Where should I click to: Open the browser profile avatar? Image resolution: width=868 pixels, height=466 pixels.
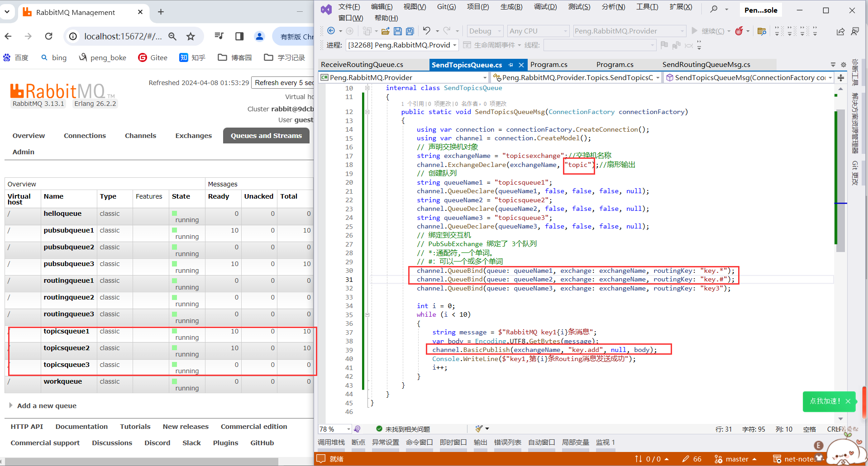(x=259, y=36)
